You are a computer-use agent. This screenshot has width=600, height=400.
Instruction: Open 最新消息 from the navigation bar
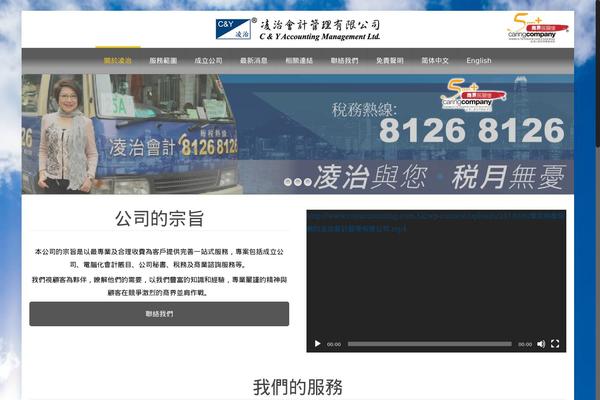pos(254,60)
